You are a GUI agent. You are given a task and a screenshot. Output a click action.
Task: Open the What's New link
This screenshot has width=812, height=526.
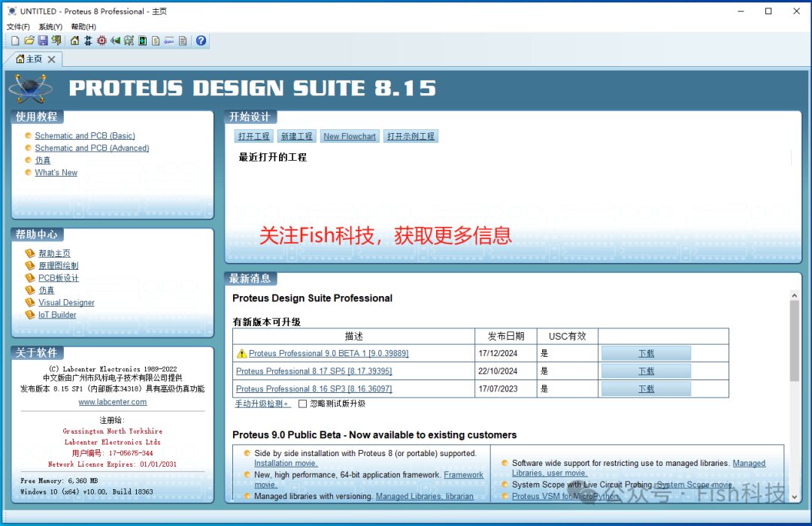pyautogui.click(x=56, y=172)
